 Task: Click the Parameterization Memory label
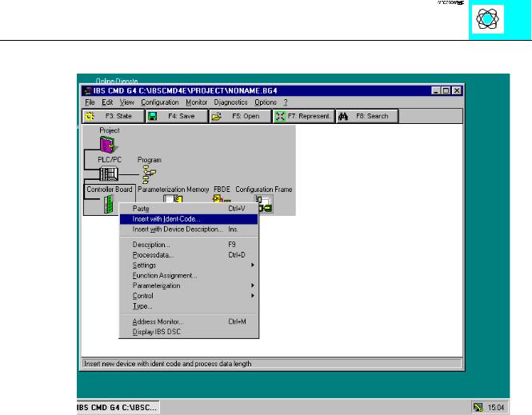[x=174, y=190]
